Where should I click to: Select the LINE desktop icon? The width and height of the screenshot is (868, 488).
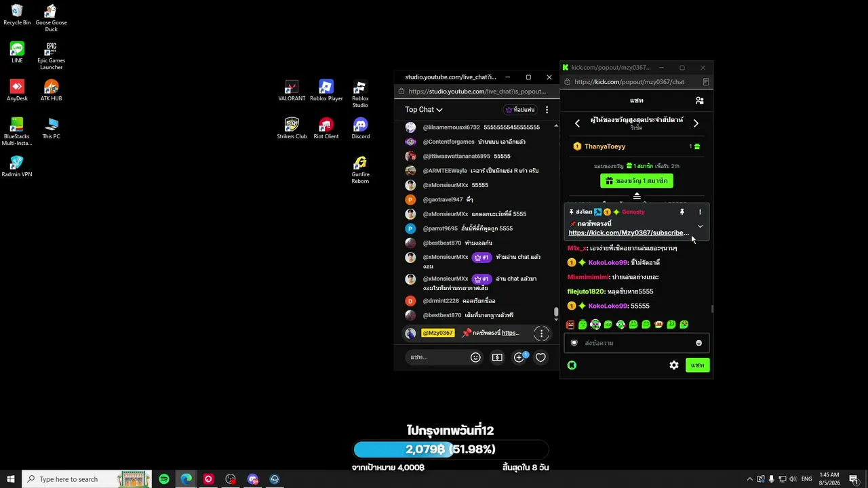point(17,53)
